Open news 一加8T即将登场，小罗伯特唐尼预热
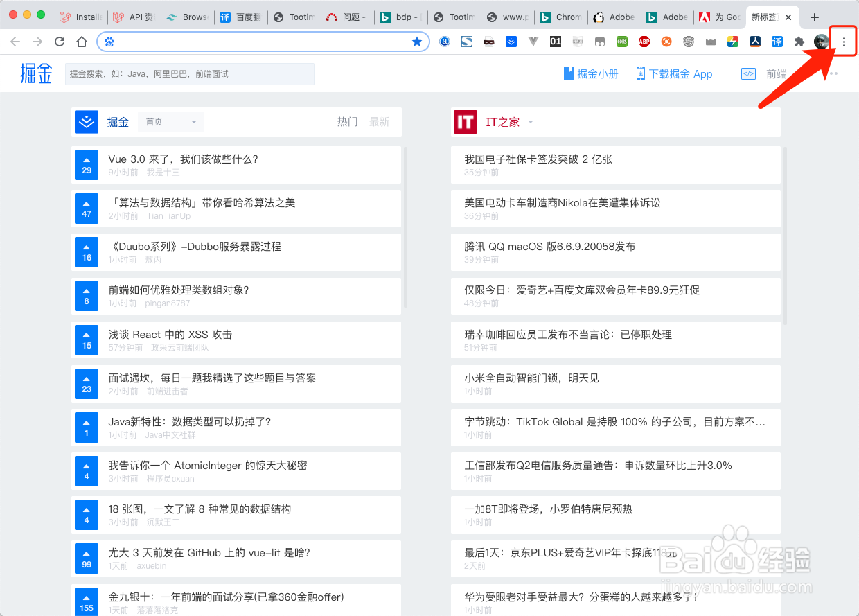The image size is (859, 616). pyautogui.click(x=549, y=509)
